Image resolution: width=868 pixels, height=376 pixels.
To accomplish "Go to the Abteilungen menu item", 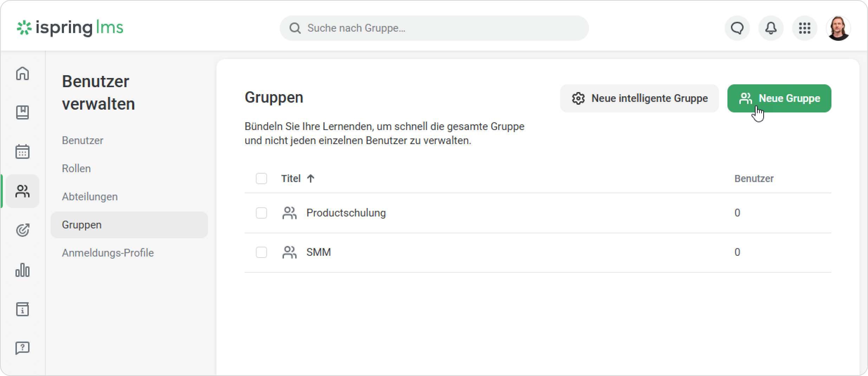I will tap(90, 197).
